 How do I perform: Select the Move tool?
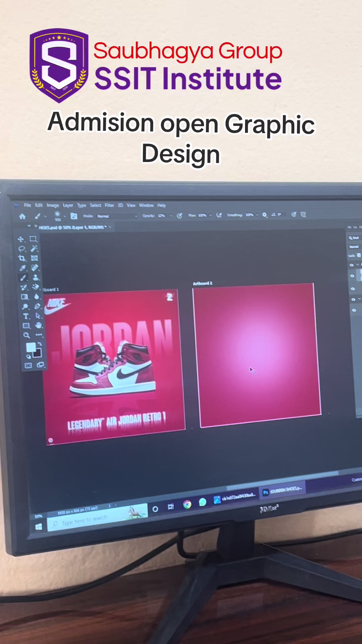point(21,239)
